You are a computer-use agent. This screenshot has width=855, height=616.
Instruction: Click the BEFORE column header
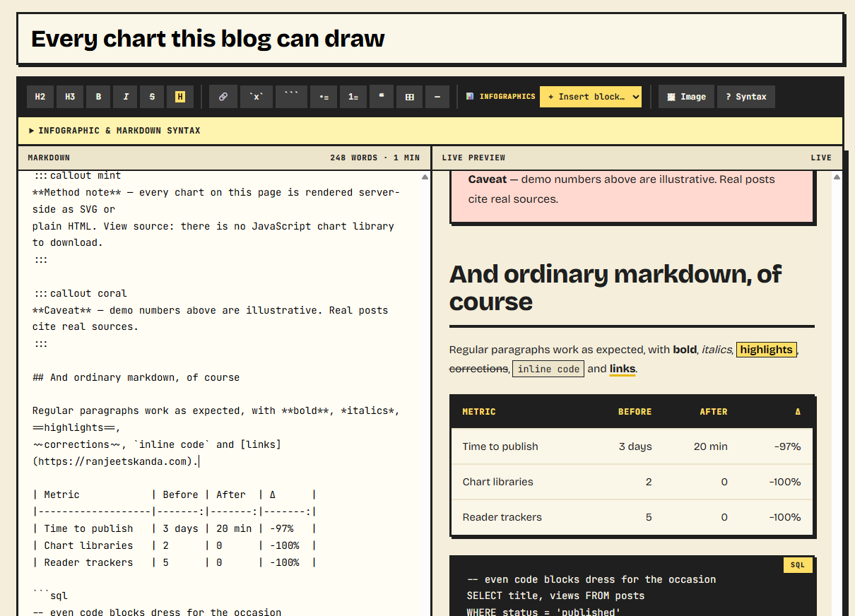[x=635, y=412]
